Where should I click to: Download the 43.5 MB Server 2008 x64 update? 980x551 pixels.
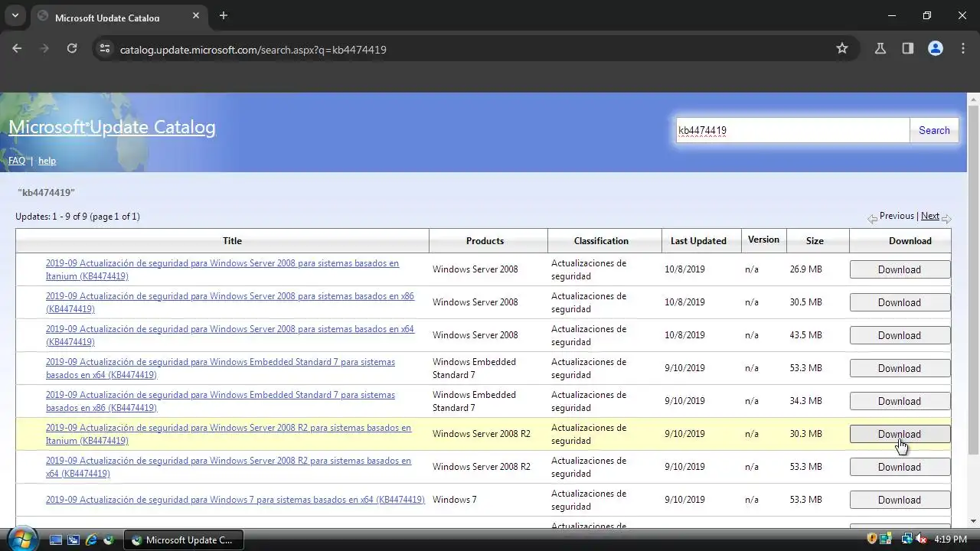click(900, 335)
